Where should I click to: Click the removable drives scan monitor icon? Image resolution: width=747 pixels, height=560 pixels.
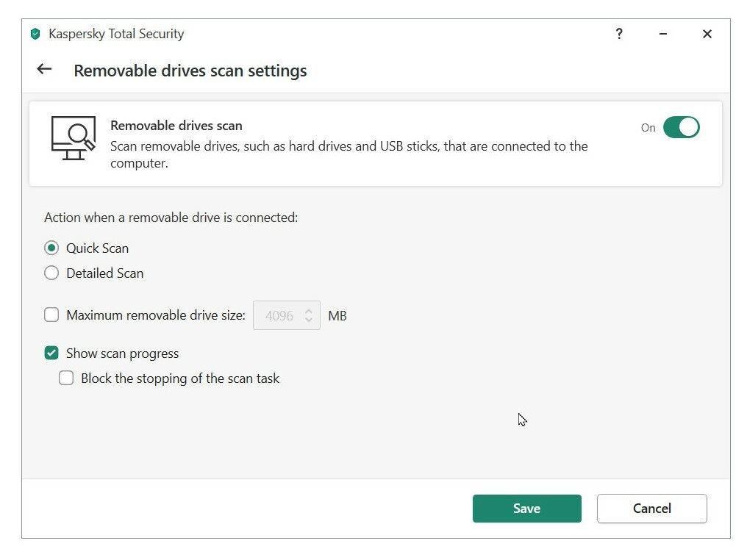click(73, 137)
